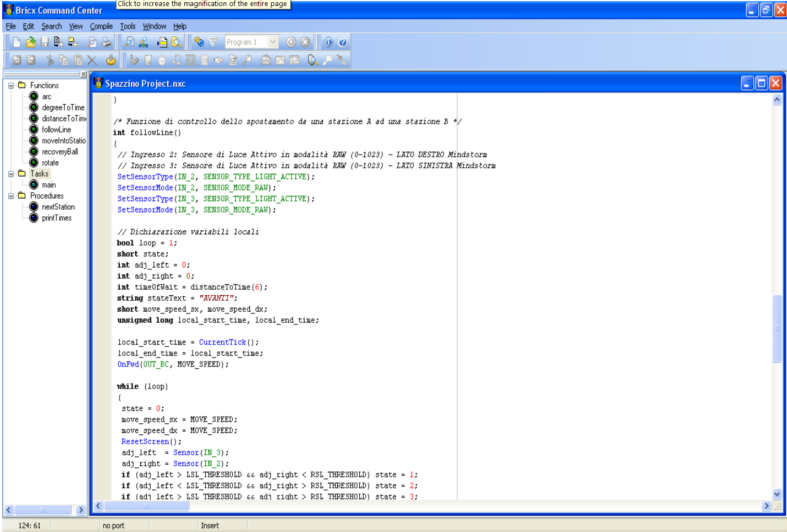Select printTimes procedure in tree
Viewport: 787px width, 532px height.
(x=57, y=218)
